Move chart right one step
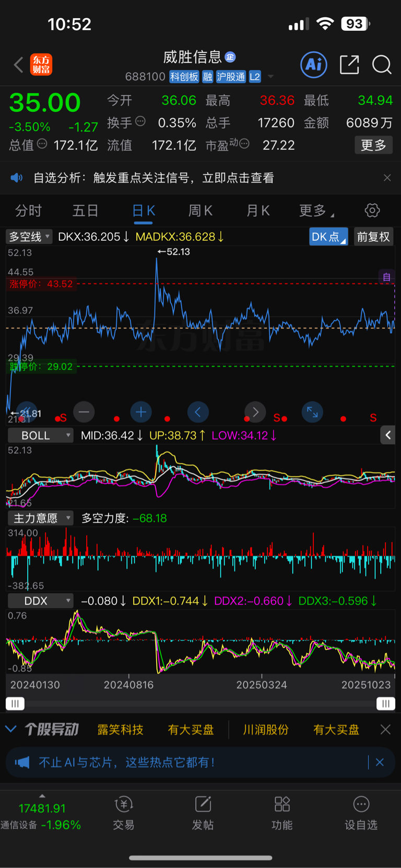The image size is (401, 868). [255, 412]
